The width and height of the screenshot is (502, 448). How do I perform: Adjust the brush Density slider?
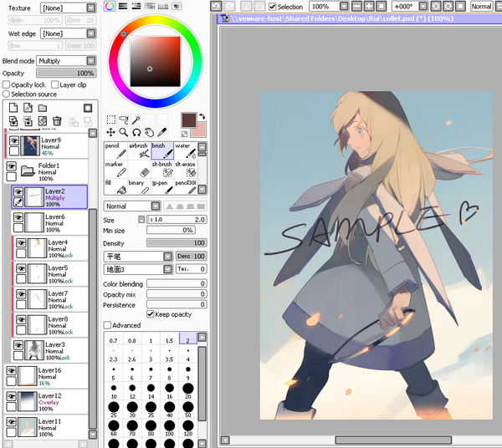tap(177, 243)
